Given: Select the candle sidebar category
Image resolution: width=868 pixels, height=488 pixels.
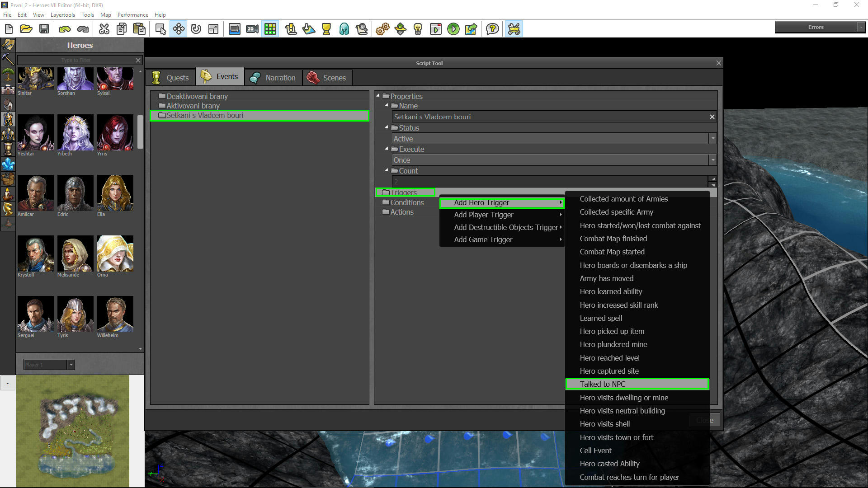Looking at the screenshot, I should [8, 194].
